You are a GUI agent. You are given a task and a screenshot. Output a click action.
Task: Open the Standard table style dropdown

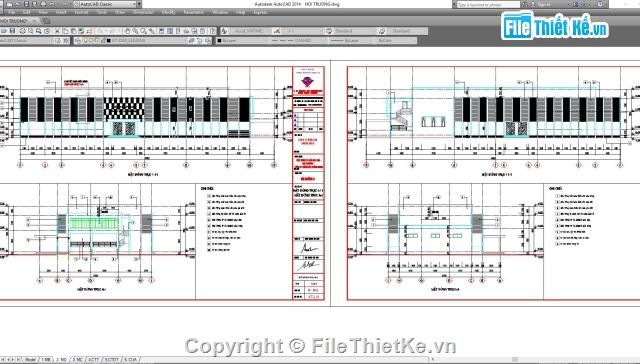pyautogui.click(x=355, y=31)
